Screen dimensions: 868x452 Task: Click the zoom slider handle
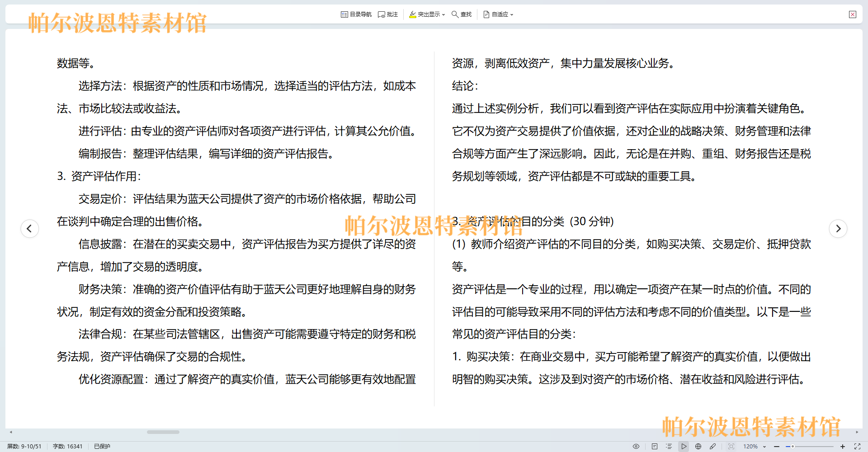tap(793, 446)
